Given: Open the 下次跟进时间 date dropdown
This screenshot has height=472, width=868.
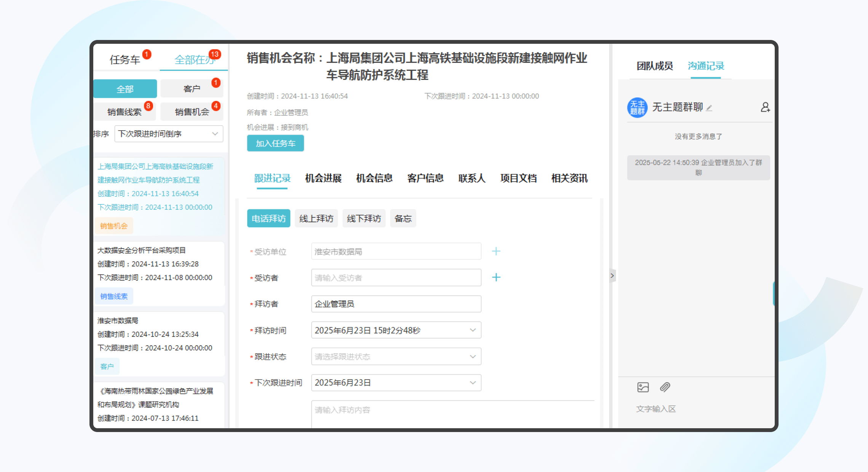Looking at the screenshot, I should pyautogui.click(x=396, y=383).
